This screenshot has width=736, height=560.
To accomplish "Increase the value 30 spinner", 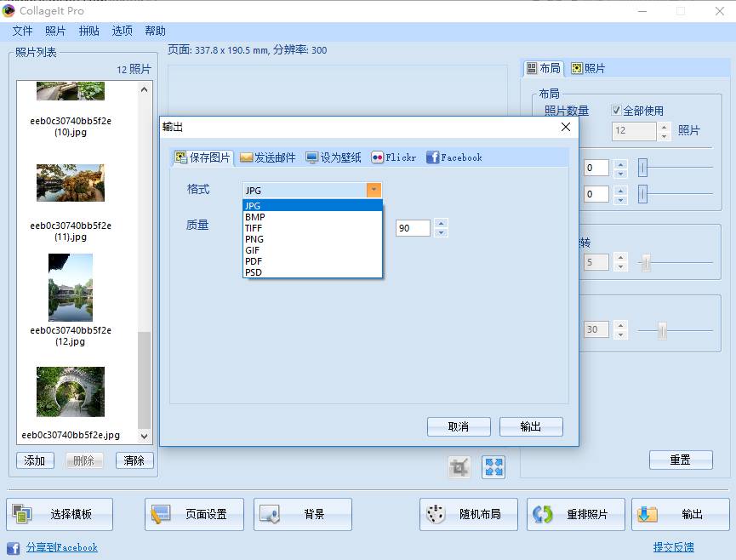I will point(620,325).
